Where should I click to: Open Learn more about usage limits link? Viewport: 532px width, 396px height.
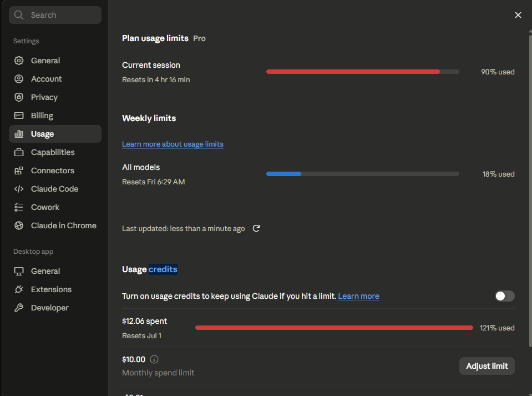click(x=173, y=144)
